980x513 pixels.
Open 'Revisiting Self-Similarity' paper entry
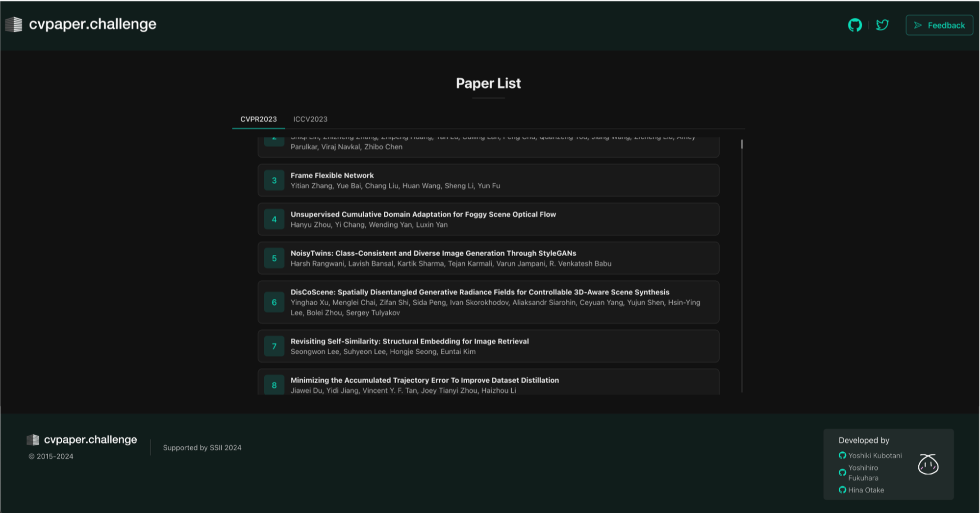488,346
